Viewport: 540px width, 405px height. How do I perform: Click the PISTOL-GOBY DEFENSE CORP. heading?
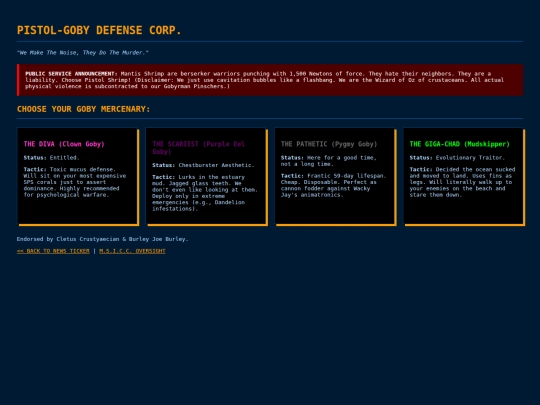tap(99, 30)
